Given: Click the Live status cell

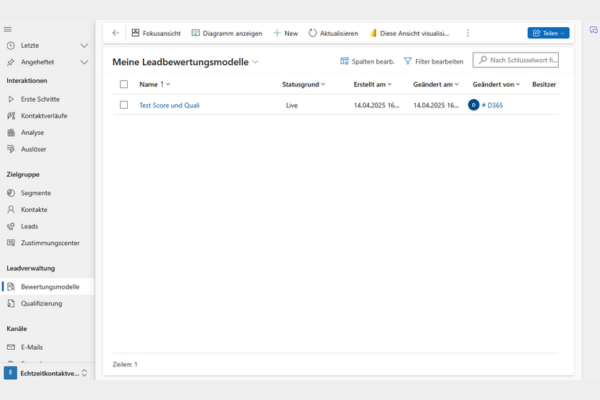Looking at the screenshot, I should 292,105.
